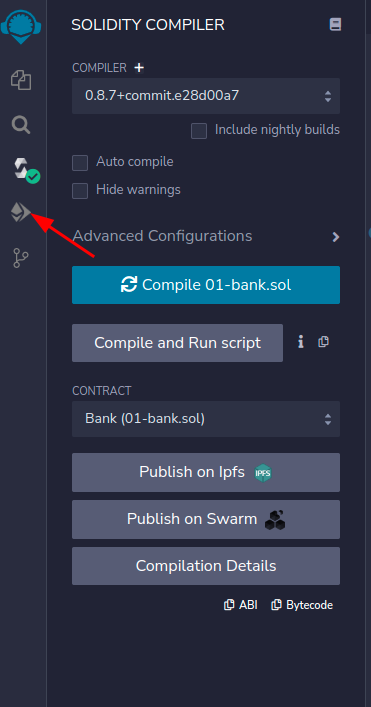
Task: Click Compile 01-bank.sol button
Action: click(206, 285)
